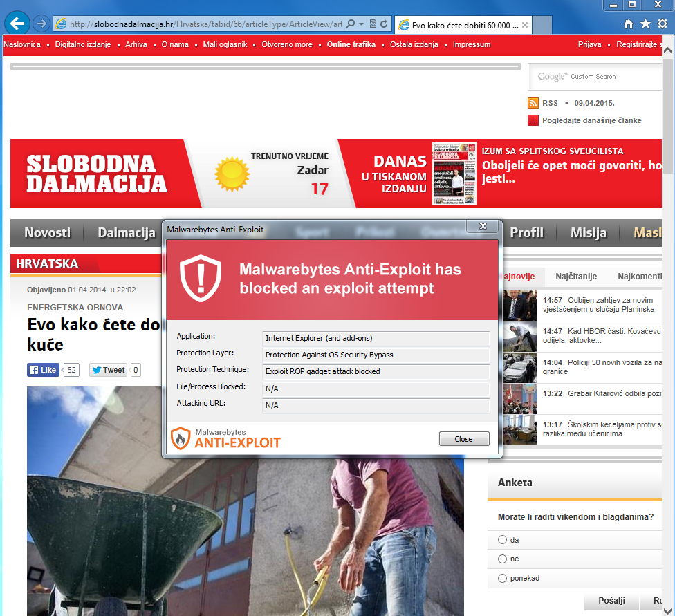This screenshot has width=675, height=616.
Task: Open Ostala izdanja link
Action: click(x=414, y=44)
